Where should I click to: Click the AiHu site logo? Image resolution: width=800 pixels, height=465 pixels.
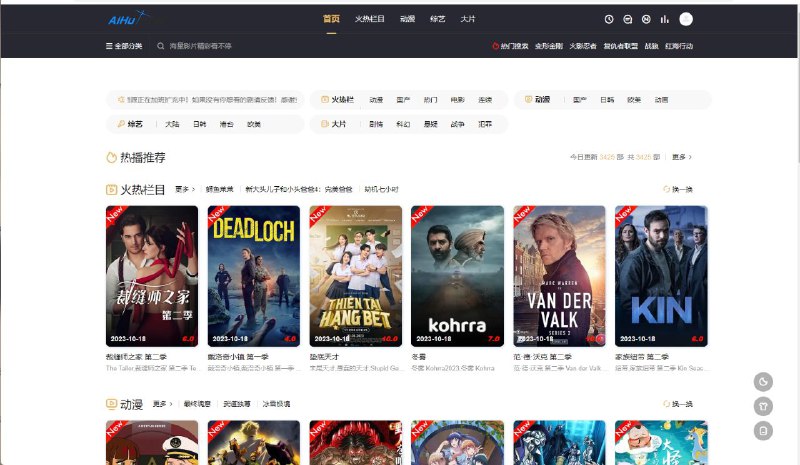[128, 18]
